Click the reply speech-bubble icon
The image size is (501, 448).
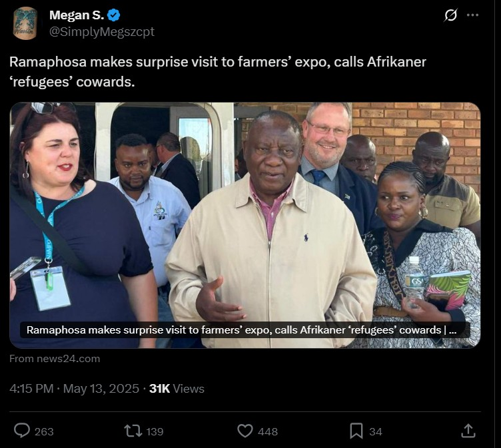22,431
